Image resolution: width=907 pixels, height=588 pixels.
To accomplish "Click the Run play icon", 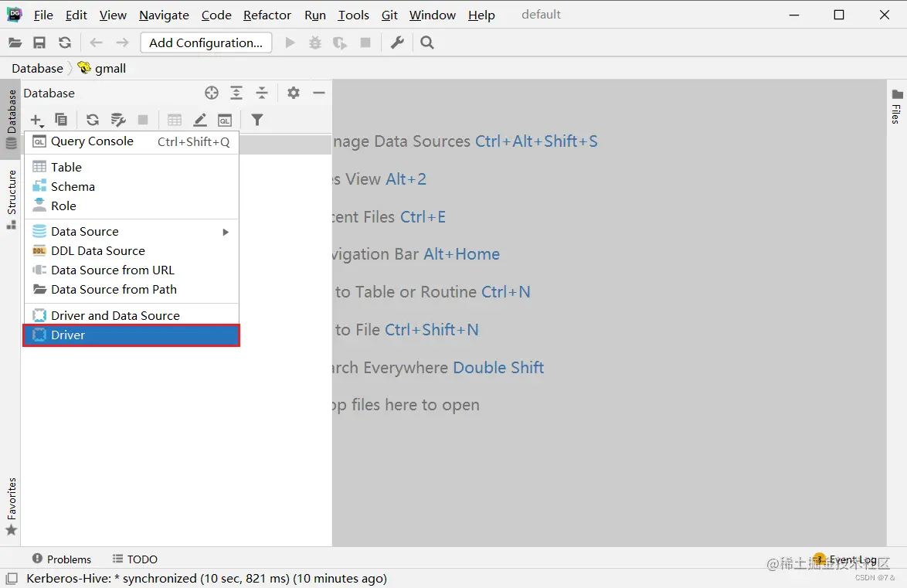I will [x=290, y=42].
